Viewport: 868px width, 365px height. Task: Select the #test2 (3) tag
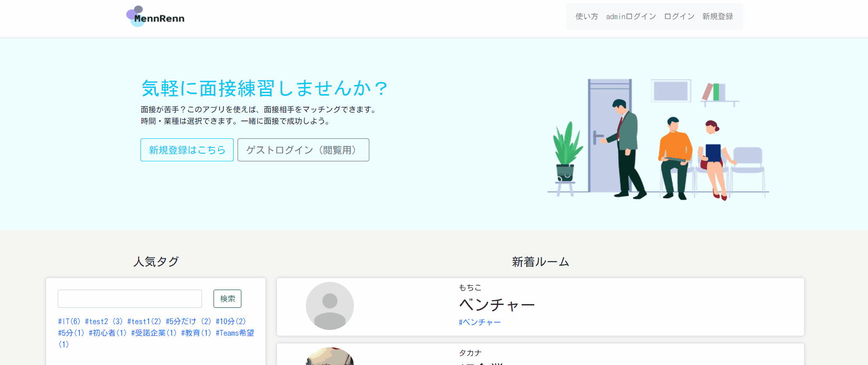104,321
